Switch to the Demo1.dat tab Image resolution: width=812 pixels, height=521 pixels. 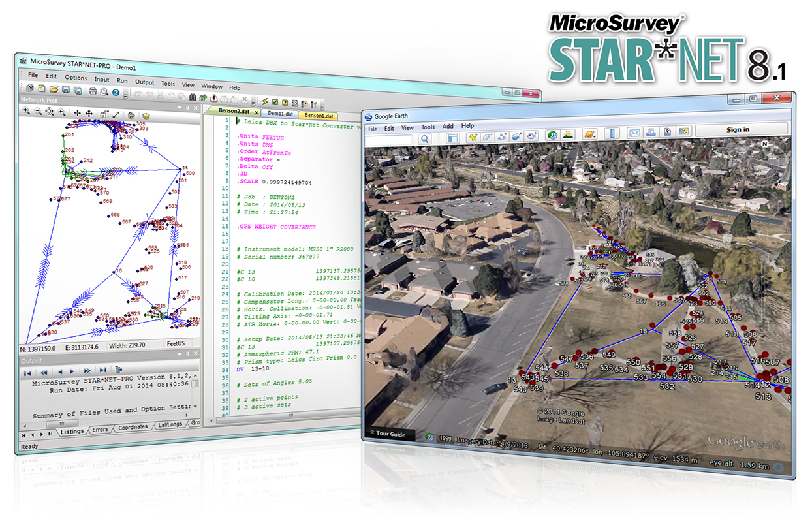click(281, 114)
